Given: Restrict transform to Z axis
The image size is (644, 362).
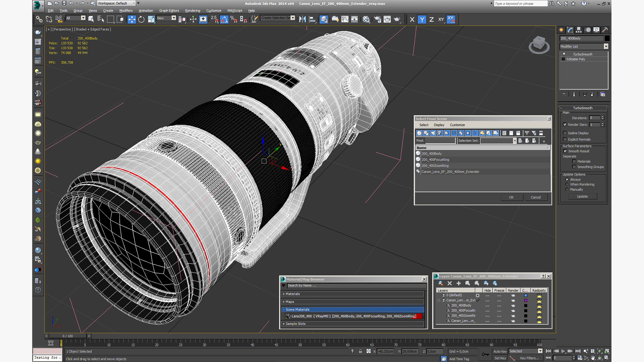Looking at the screenshot, I should (x=431, y=19).
